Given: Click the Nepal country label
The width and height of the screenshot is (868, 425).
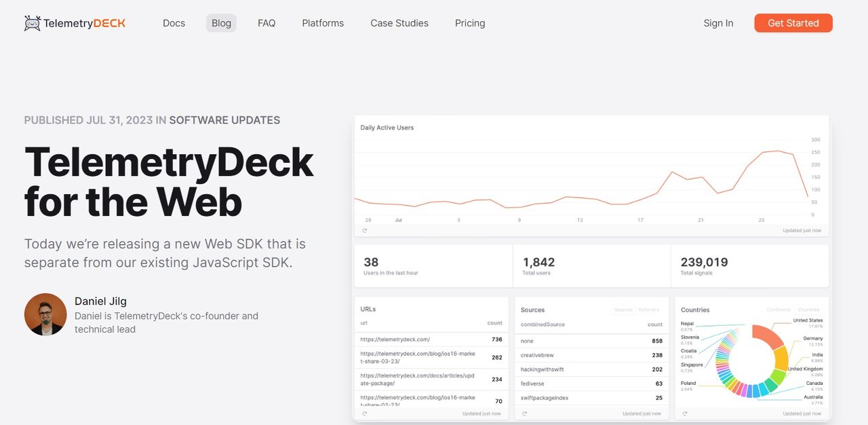Looking at the screenshot, I should point(688,324).
